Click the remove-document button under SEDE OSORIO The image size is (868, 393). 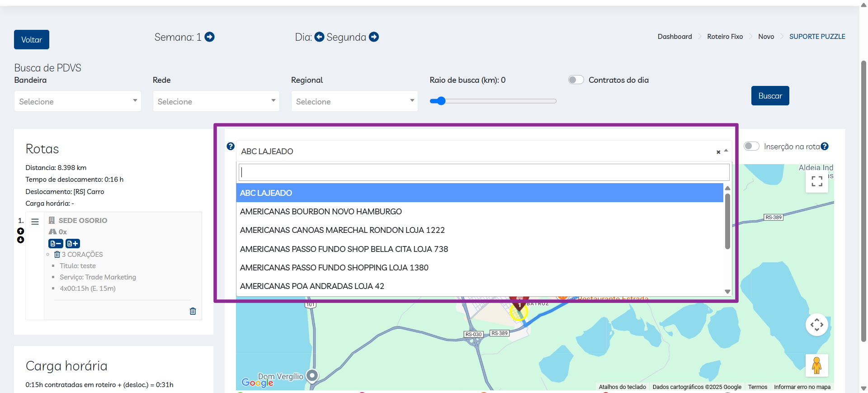click(56, 243)
